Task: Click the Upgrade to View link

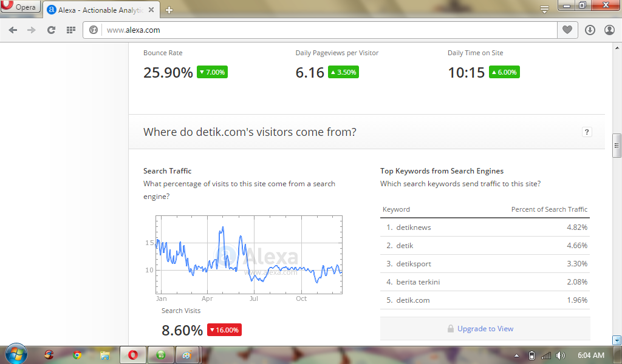Action: pyautogui.click(x=485, y=329)
